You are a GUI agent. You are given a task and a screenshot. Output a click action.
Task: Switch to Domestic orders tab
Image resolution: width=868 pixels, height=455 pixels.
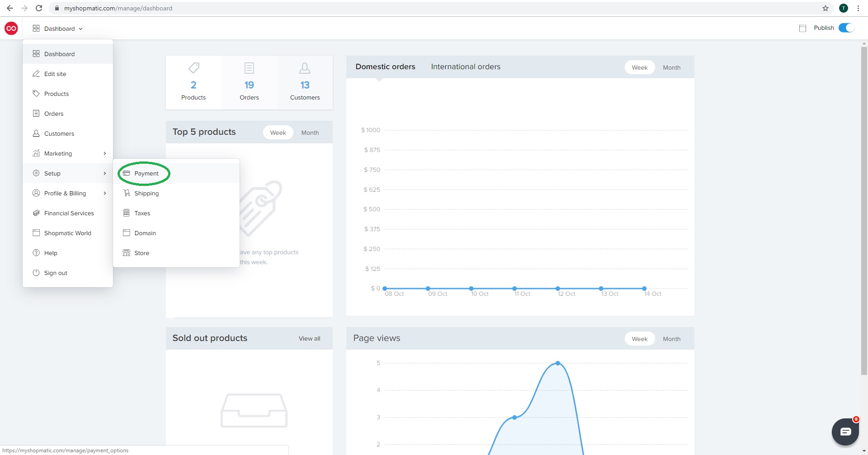[385, 66]
